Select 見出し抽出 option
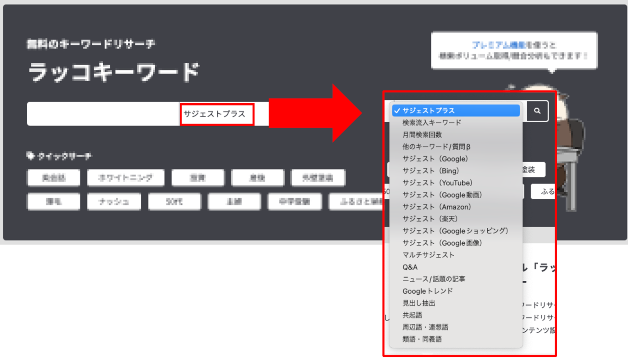The width and height of the screenshot is (628, 364). click(456, 303)
